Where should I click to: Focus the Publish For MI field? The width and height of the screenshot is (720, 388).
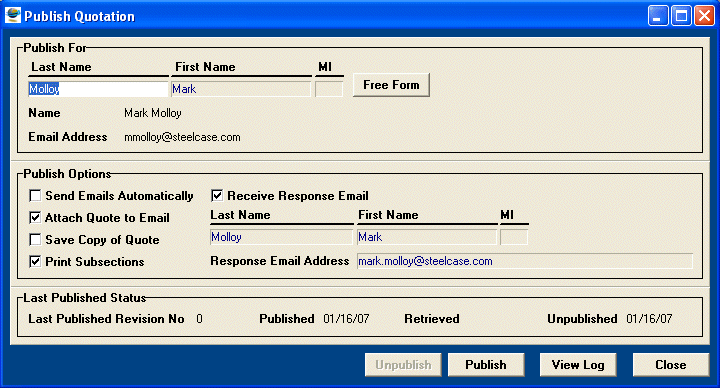point(329,89)
